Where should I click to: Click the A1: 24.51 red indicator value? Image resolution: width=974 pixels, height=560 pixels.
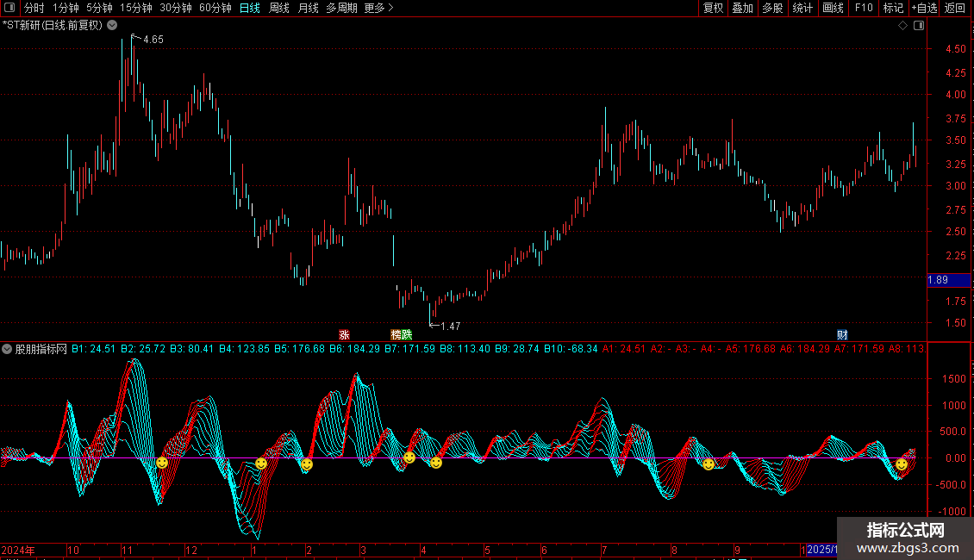tap(624, 349)
